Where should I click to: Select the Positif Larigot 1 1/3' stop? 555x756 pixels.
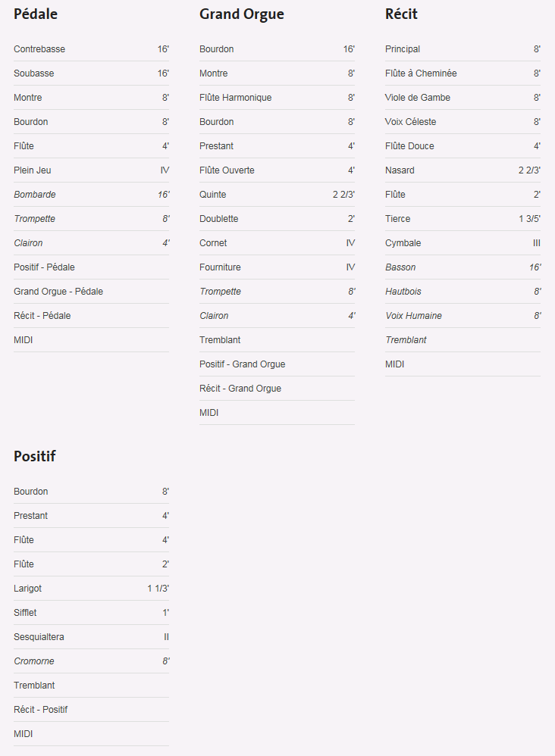(x=91, y=589)
